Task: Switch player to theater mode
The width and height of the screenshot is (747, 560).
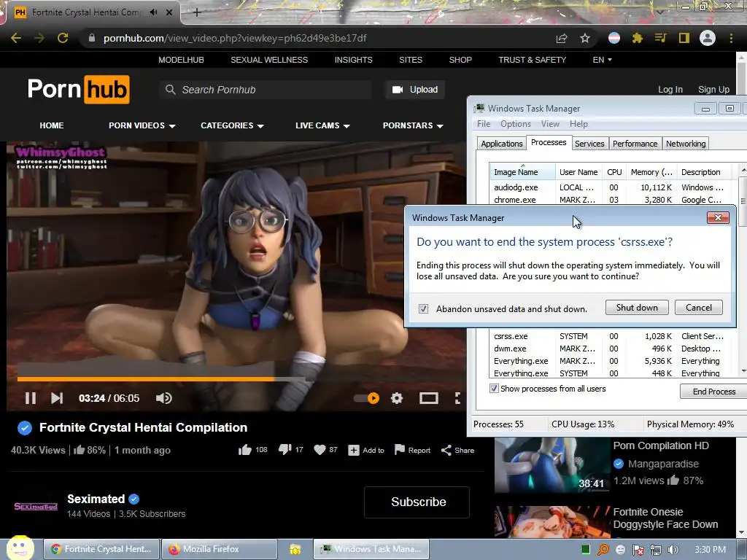Action: click(x=429, y=398)
